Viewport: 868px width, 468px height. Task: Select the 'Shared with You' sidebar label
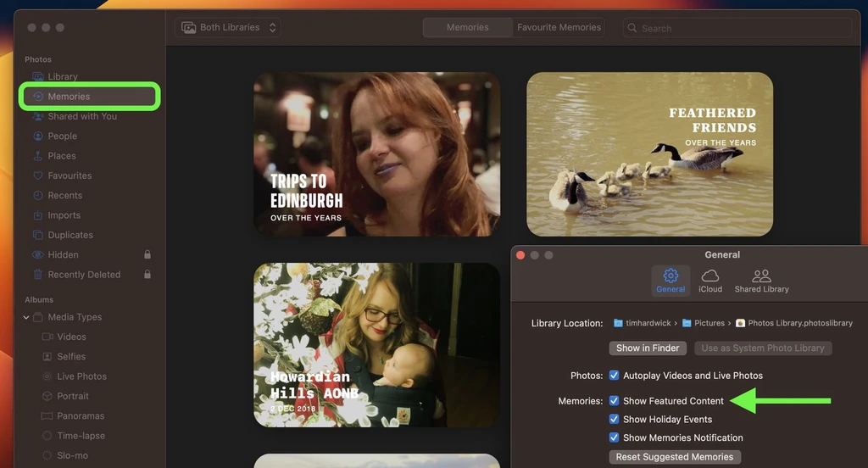pos(82,116)
